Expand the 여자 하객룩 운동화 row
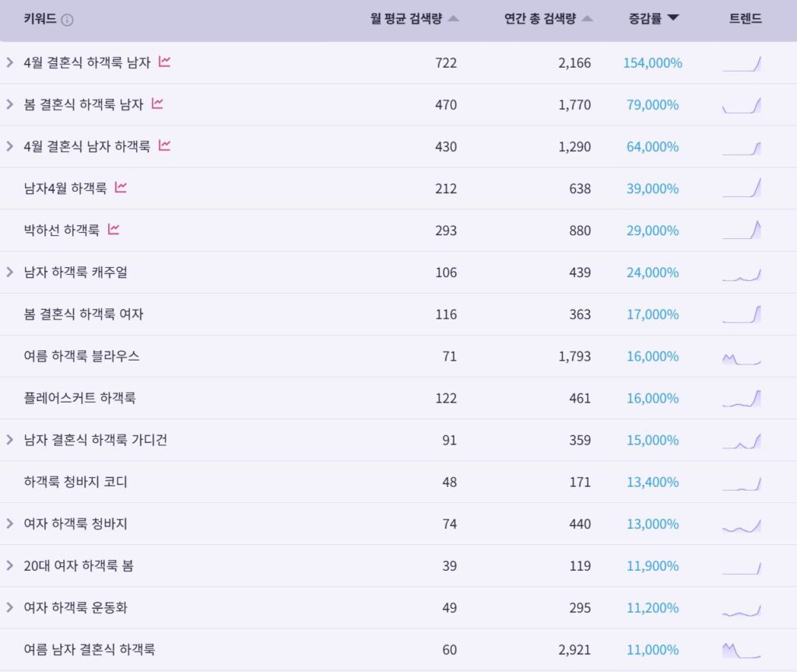Viewport: 797px width, 672px height. pyautogui.click(x=9, y=607)
